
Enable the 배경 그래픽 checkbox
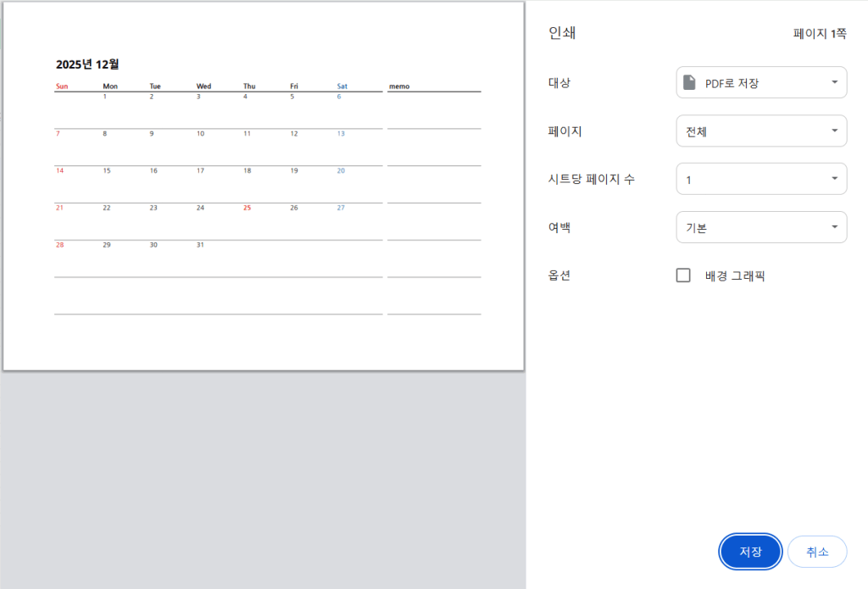point(683,275)
